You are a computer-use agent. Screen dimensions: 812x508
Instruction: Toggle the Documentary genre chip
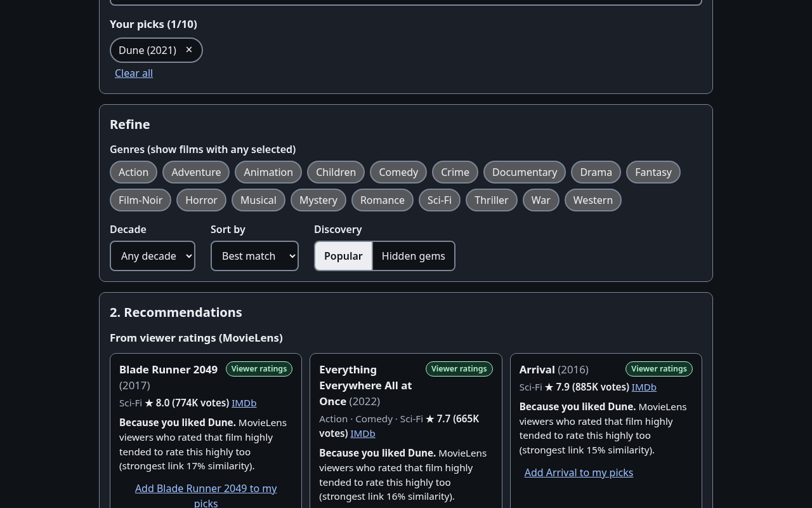[525, 172]
